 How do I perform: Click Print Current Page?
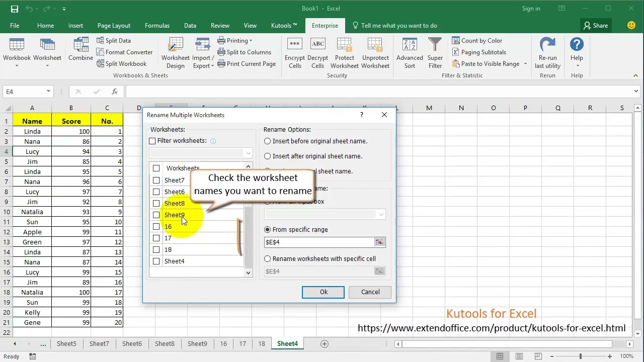pyautogui.click(x=247, y=64)
